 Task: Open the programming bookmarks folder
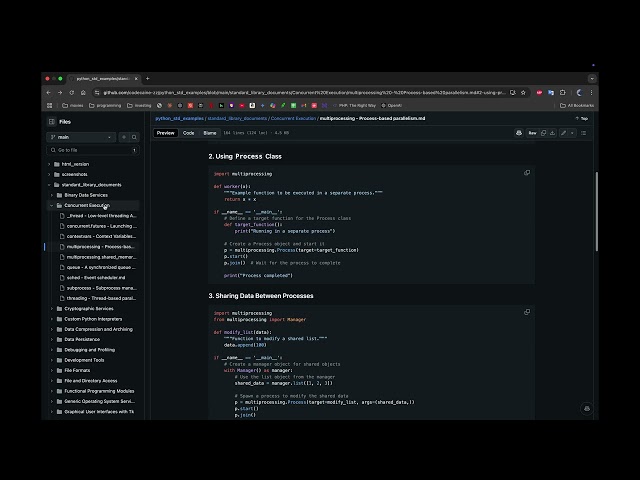[105, 105]
